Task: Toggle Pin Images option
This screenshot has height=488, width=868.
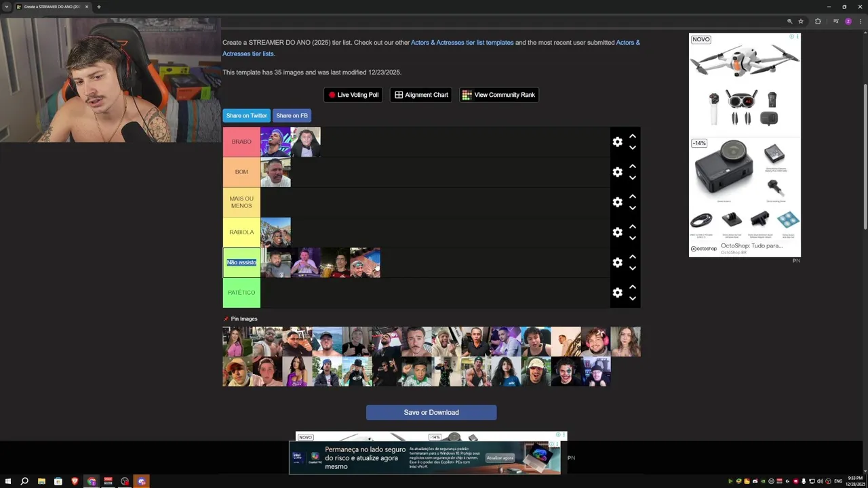Action: pos(241,319)
